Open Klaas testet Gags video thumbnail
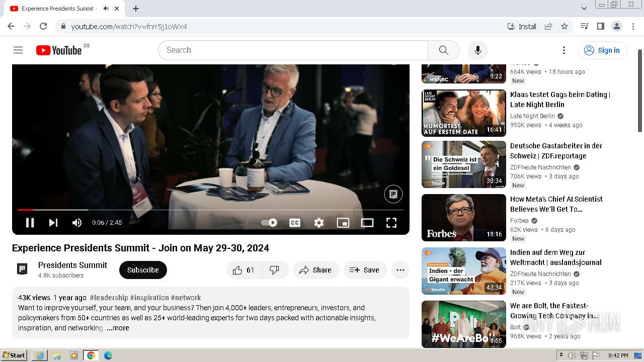Viewport: 644px width, 362px height. 464,113
